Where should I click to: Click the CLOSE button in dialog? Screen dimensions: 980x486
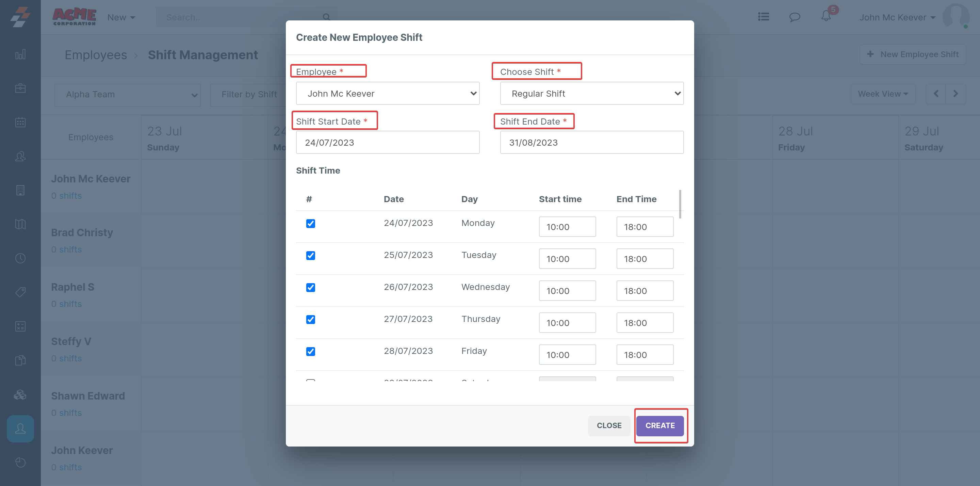(609, 425)
